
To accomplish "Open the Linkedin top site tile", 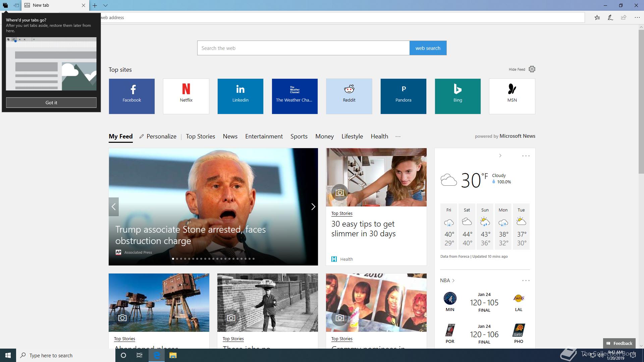I will pos(240,97).
